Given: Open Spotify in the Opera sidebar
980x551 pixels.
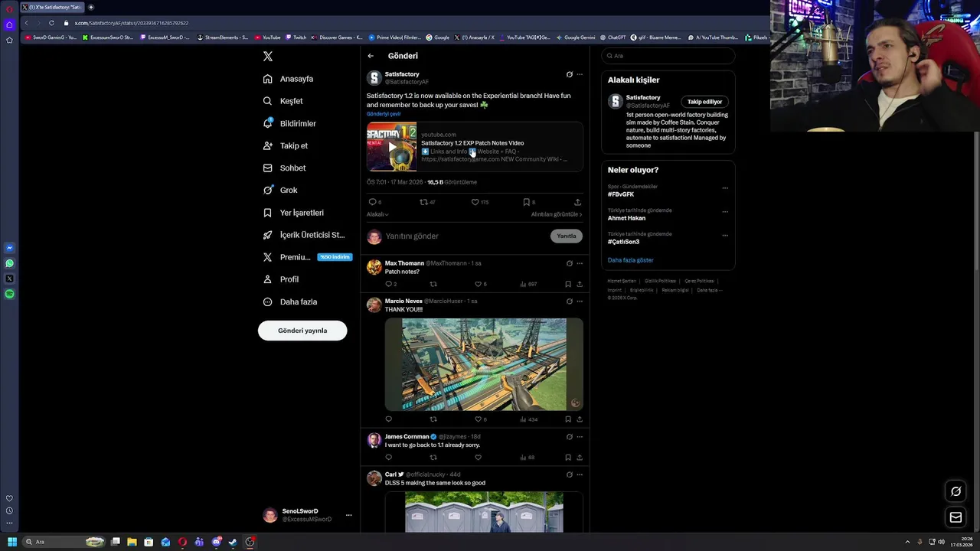Looking at the screenshot, I should pos(9,294).
